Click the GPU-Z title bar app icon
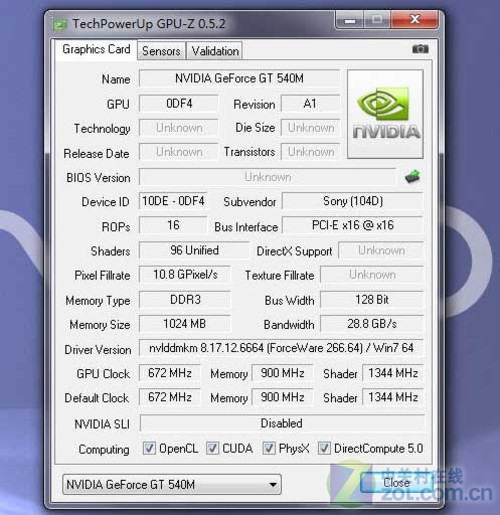This screenshot has width=500, height=515. point(60,25)
